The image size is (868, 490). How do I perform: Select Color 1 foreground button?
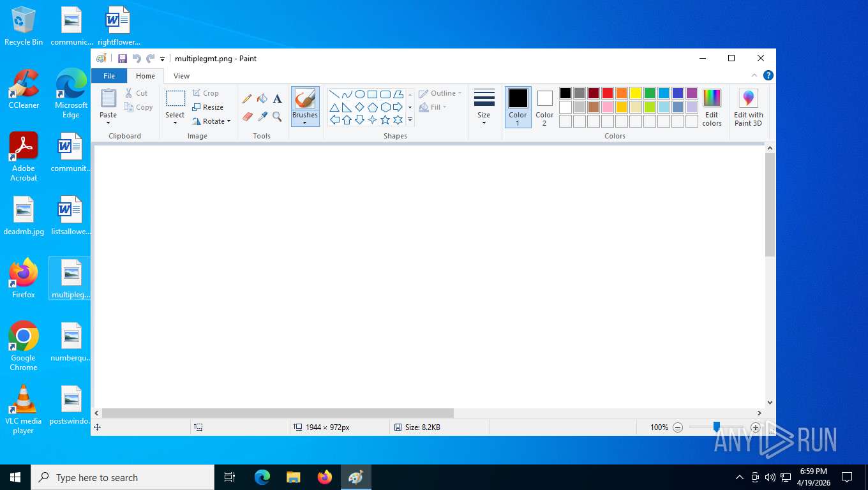[x=518, y=107]
